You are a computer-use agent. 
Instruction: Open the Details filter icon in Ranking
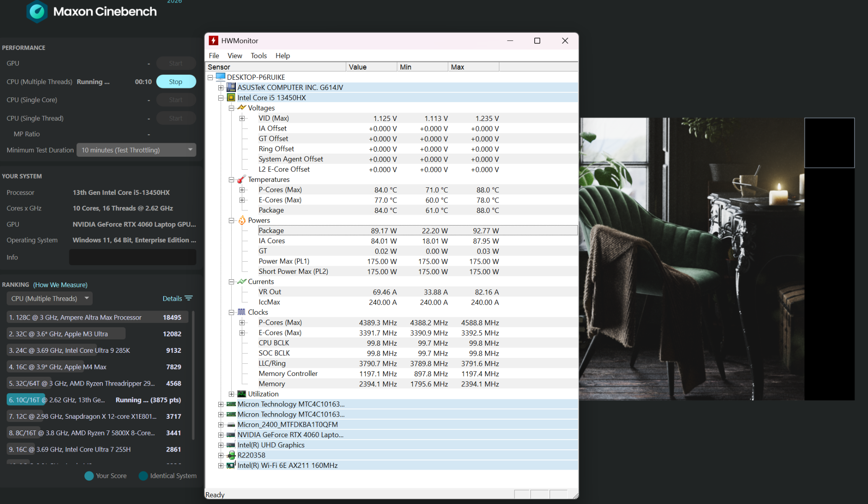pos(189,298)
